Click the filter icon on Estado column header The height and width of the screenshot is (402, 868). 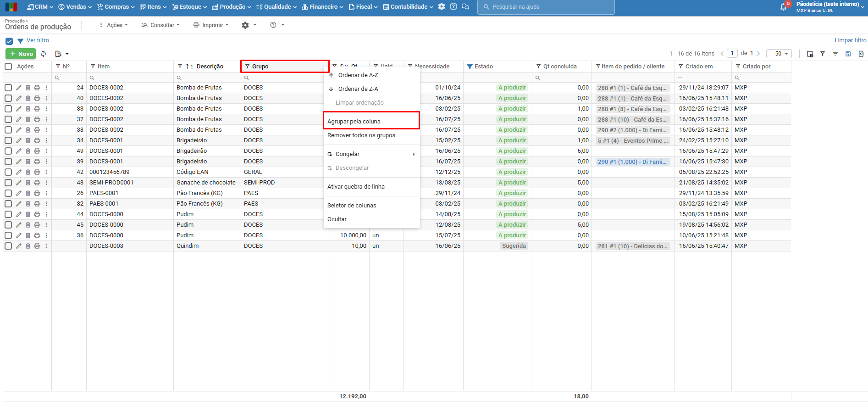tap(470, 67)
